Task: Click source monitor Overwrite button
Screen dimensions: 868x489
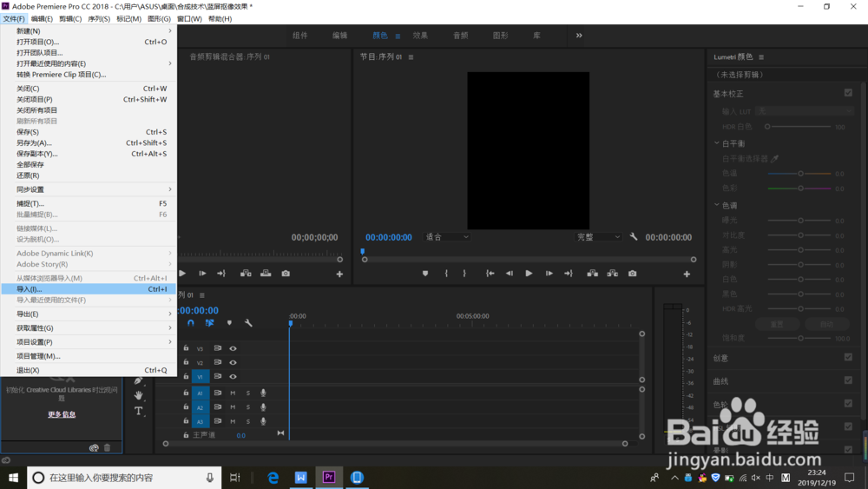Action: [x=266, y=274]
